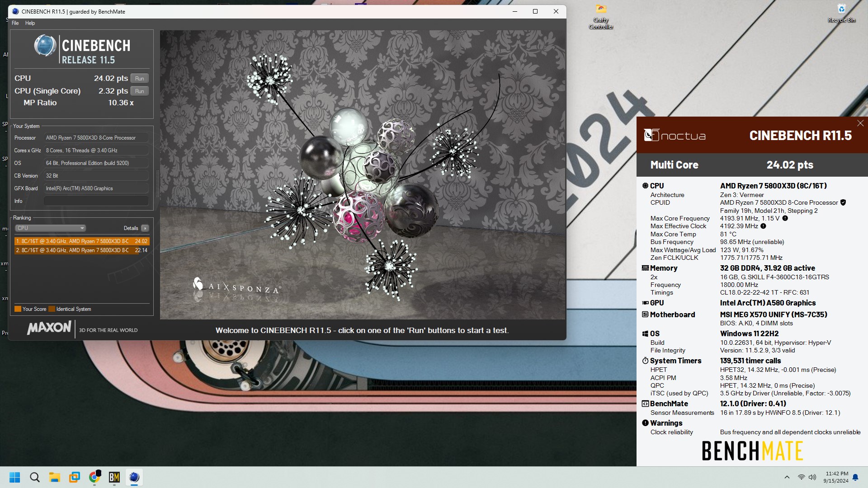Close the BenchMate overlay panel
The width and height of the screenshot is (868, 488).
click(860, 123)
